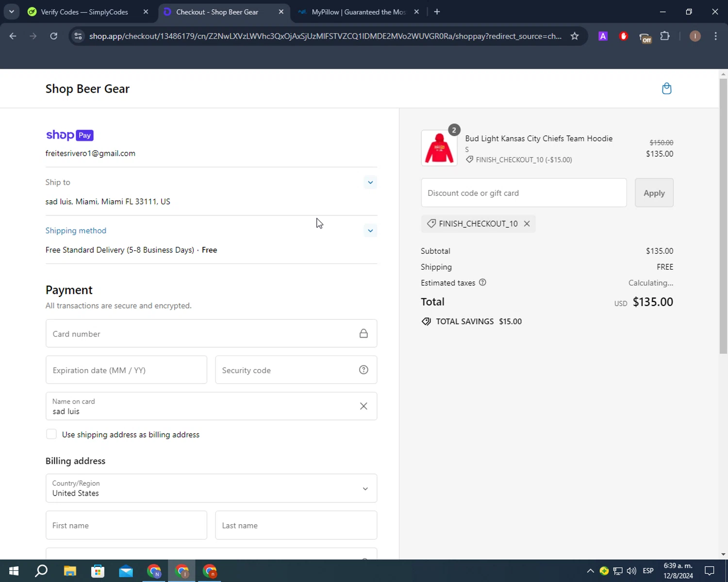This screenshot has height=582, width=728.
Task: Focus the Expiration date field
Action: (x=126, y=370)
